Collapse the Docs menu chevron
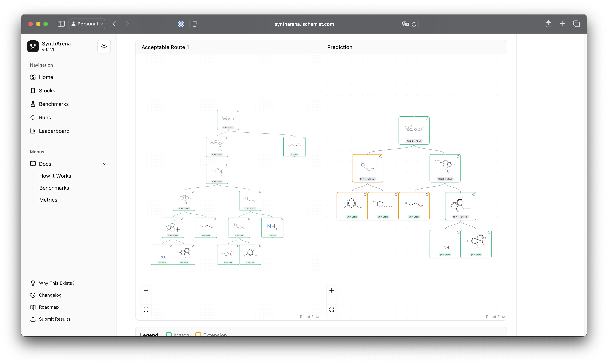The height and width of the screenshot is (364, 608). click(105, 164)
